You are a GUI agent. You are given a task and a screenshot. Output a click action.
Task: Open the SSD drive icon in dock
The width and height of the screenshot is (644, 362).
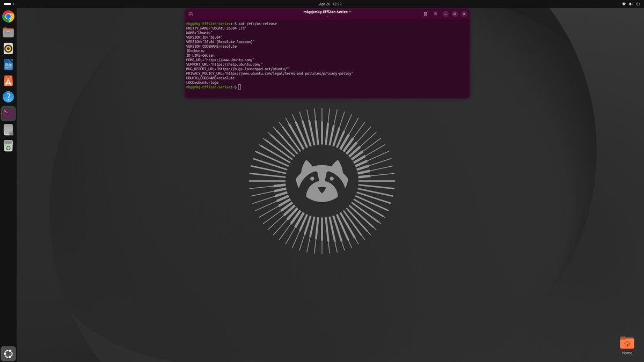pyautogui.click(x=8, y=130)
